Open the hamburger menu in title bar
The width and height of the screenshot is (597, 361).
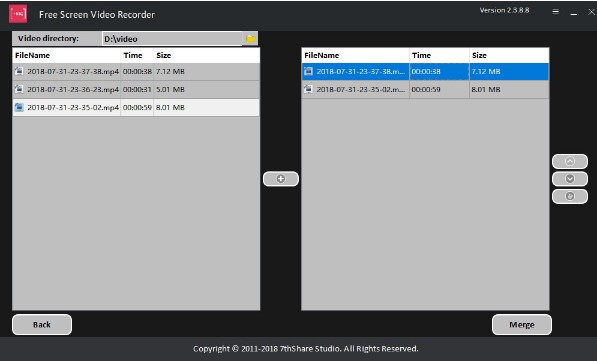[555, 12]
